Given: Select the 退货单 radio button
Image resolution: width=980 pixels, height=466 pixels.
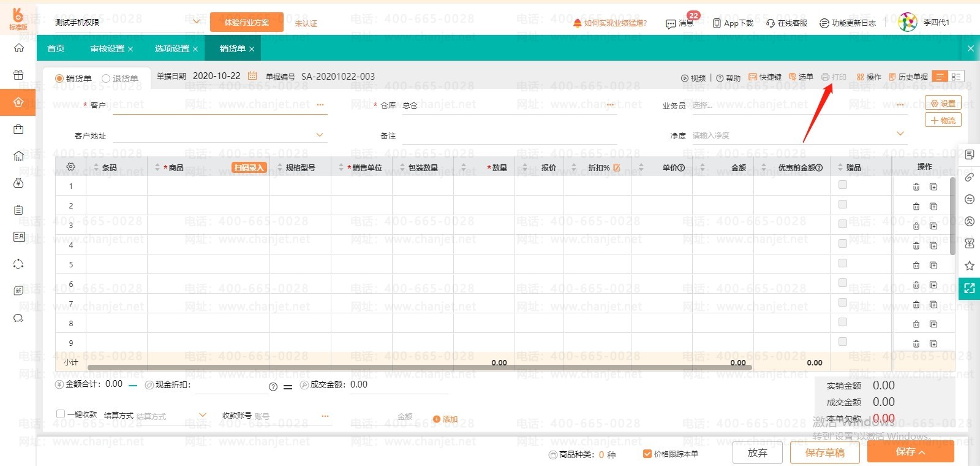Looking at the screenshot, I should click(x=106, y=78).
